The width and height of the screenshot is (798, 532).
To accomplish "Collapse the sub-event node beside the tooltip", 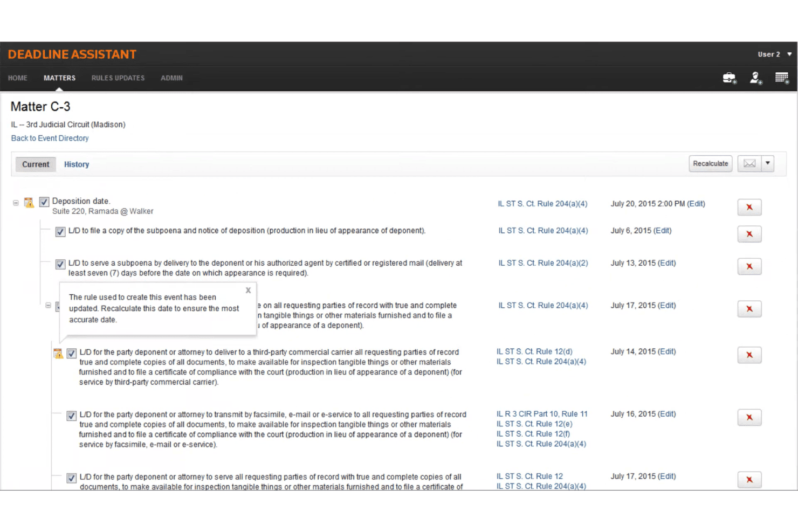I will coord(48,306).
